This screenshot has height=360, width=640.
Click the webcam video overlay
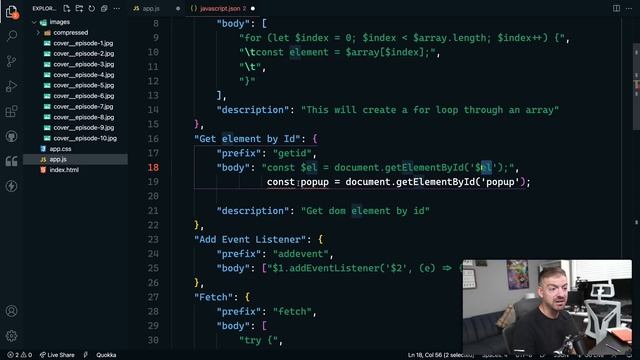click(547, 307)
